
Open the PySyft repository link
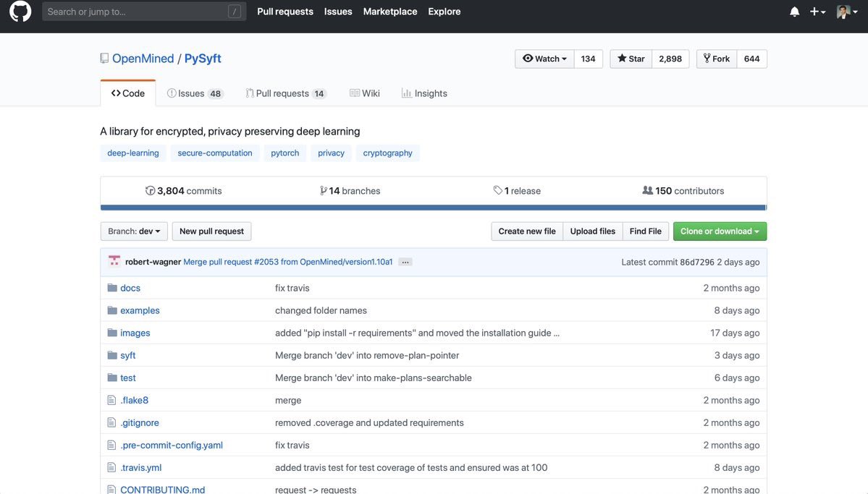pos(203,59)
